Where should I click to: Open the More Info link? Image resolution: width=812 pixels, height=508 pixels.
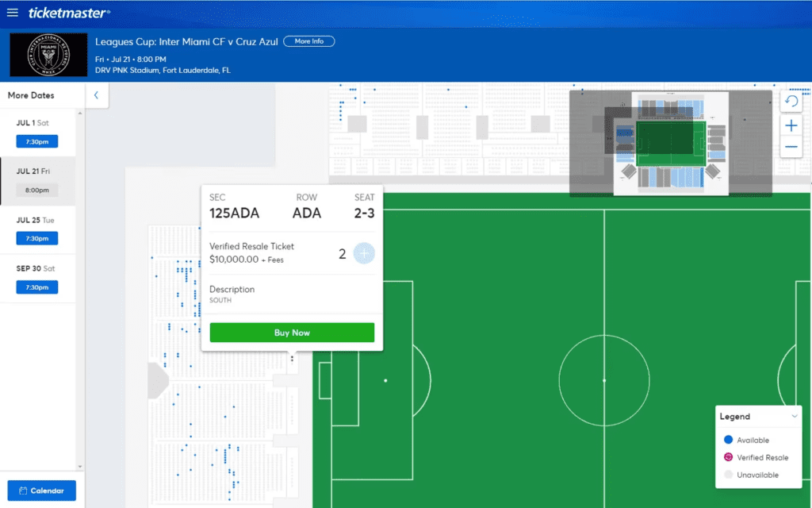click(x=308, y=41)
